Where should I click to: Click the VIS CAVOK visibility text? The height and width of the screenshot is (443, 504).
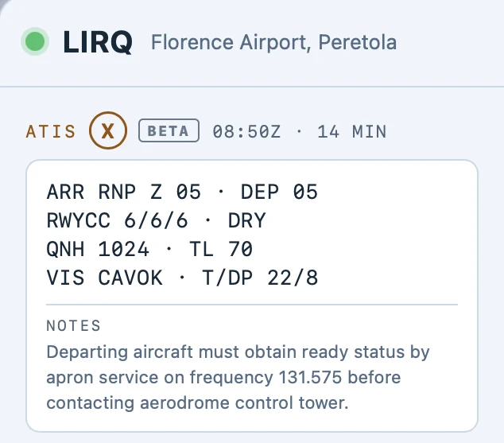[104, 278]
